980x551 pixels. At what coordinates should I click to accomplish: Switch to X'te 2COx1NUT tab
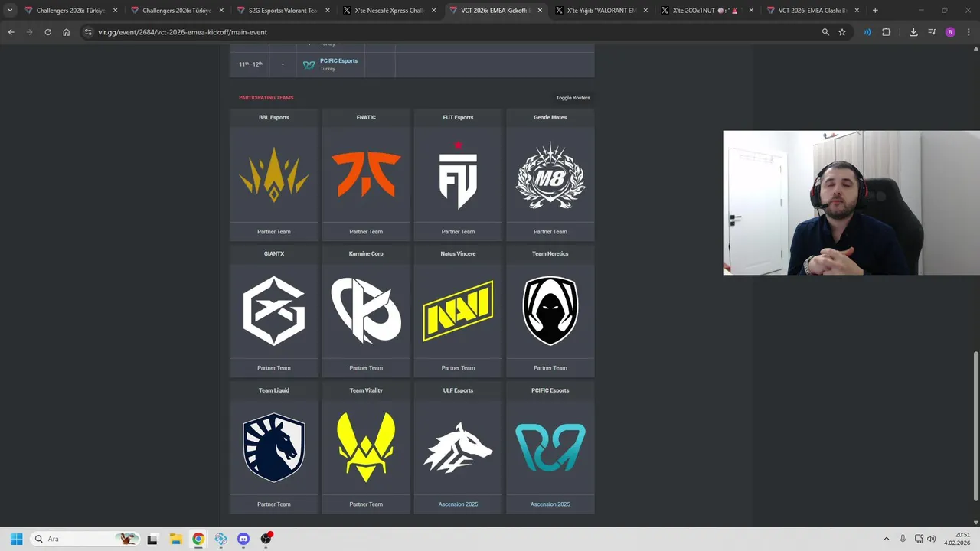[x=708, y=11]
